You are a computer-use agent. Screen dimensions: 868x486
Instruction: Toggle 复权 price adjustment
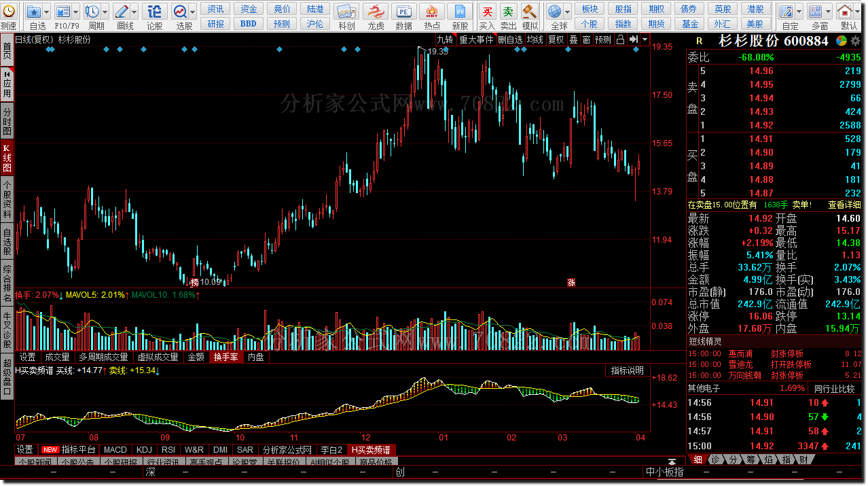[556, 39]
